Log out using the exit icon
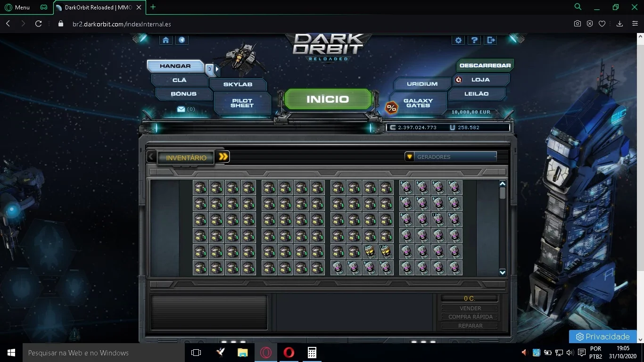 point(491,40)
